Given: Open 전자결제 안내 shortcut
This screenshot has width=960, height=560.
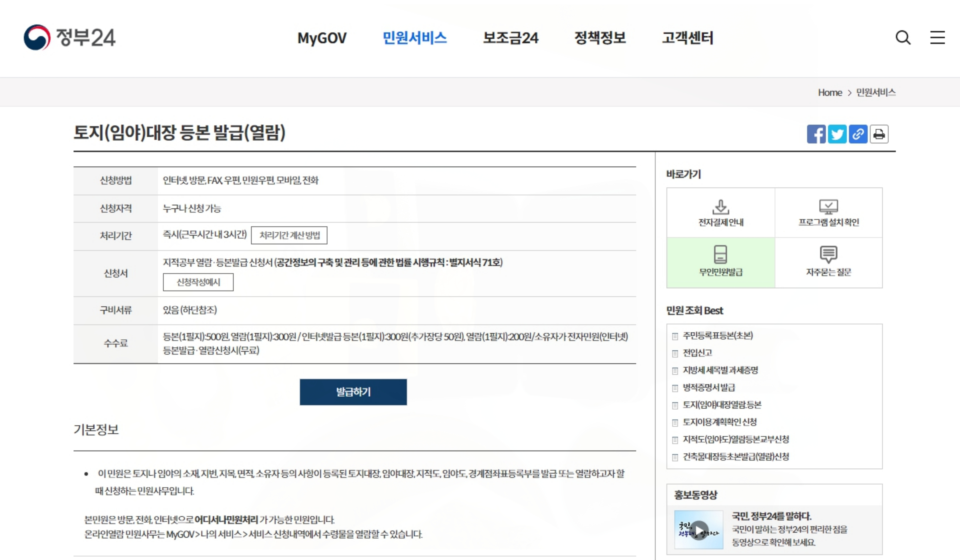Looking at the screenshot, I should tap(720, 213).
